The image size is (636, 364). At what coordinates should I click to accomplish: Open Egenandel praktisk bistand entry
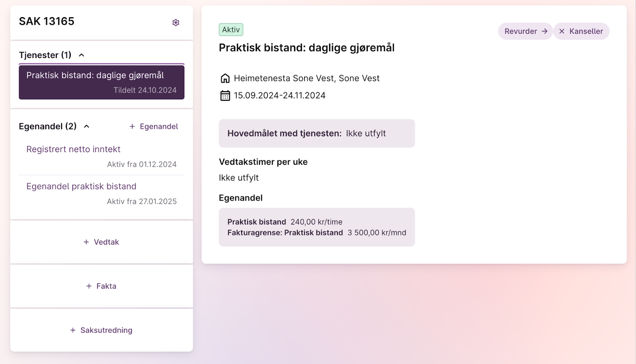click(81, 186)
